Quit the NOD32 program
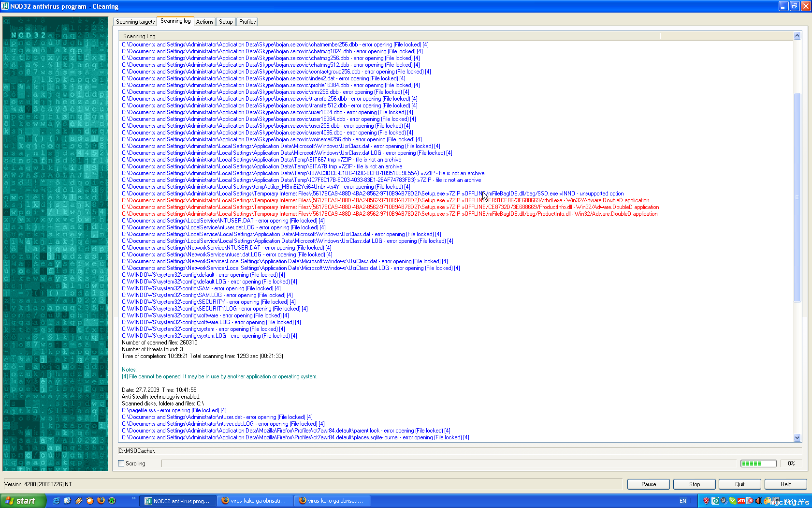Image resolution: width=812 pixels, height=508 pixels. click(740, 484)
